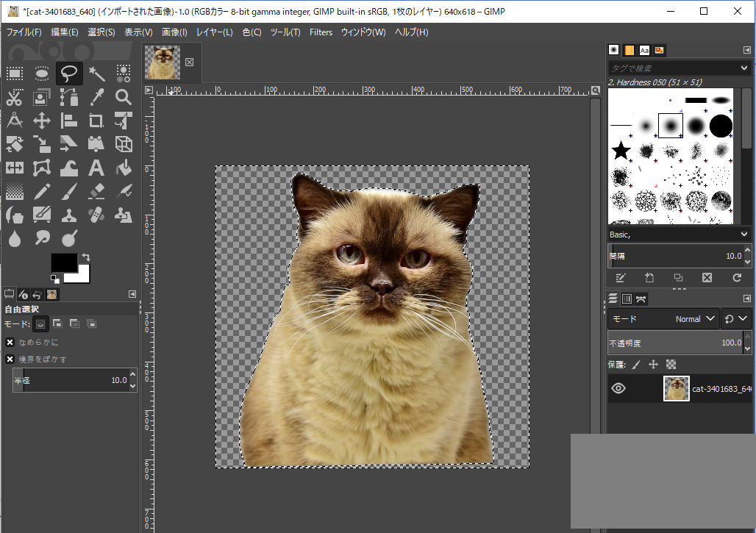
Task: Disable the 境界をぼかす feather edges checkbox
Action: pos(10,359)
